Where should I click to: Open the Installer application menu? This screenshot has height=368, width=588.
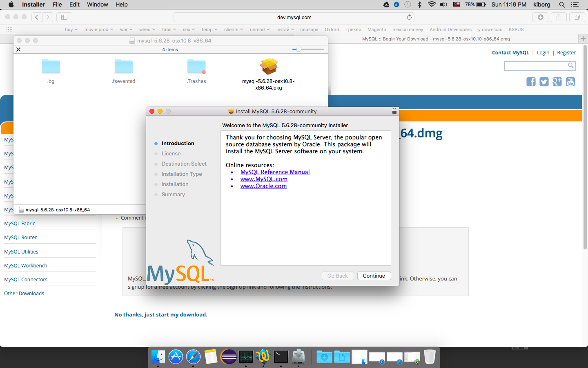(x=33, y=4)
